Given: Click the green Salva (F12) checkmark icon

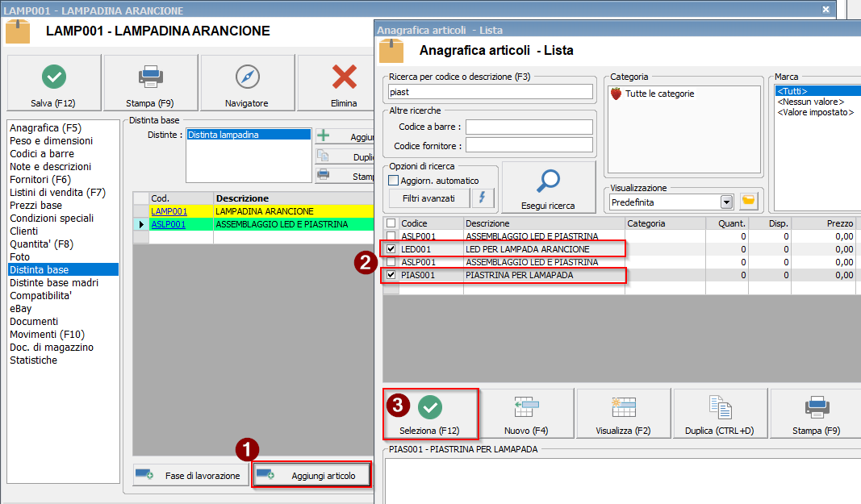Looking at the screenshot, I should point(54,77).
